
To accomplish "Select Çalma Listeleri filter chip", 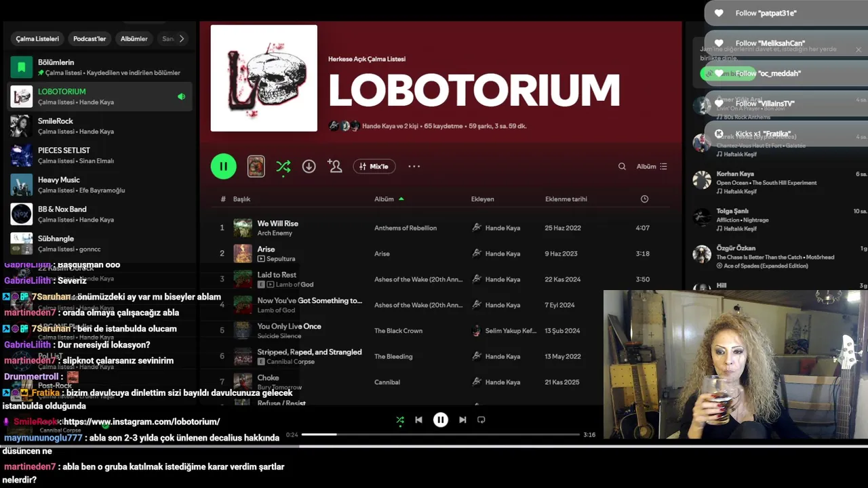I will pyautogui.click(x=38, y=39).
